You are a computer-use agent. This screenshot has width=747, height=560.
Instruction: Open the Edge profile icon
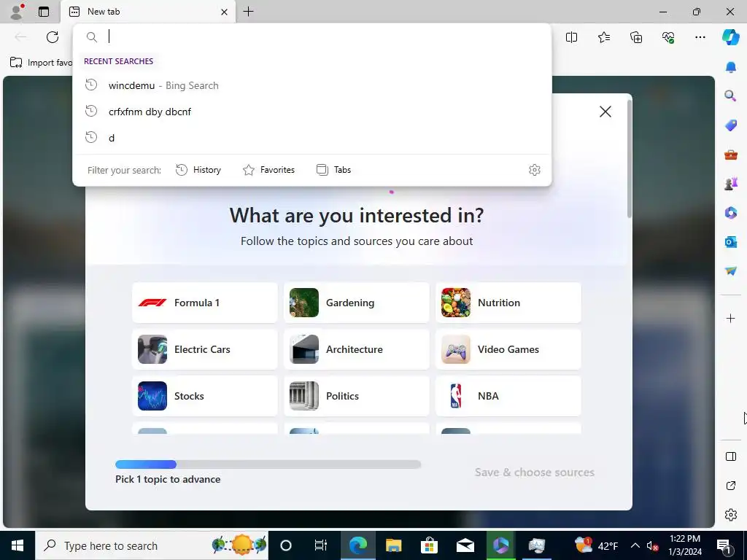pos(18,12)
